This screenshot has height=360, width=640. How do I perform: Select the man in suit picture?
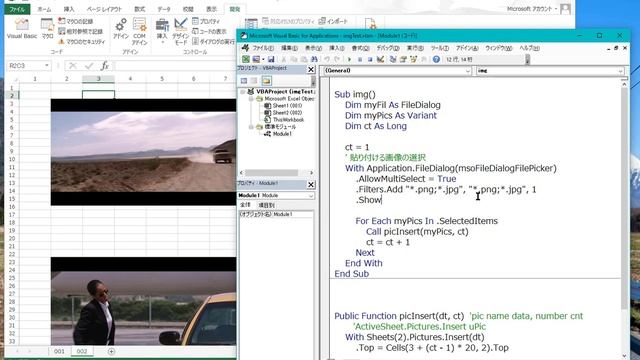(x=143, y=301)
